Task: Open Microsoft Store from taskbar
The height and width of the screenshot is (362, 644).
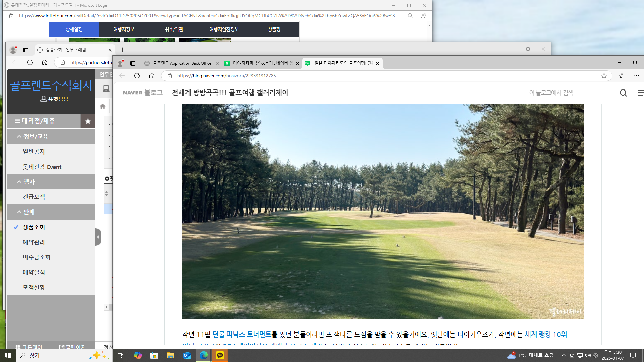Action: 154,355
